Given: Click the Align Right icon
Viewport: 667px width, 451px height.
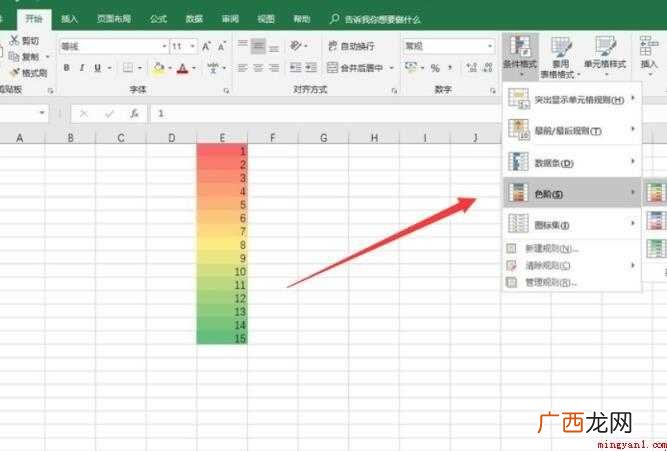Looking at the screenshot, I should tap(274, 68).
